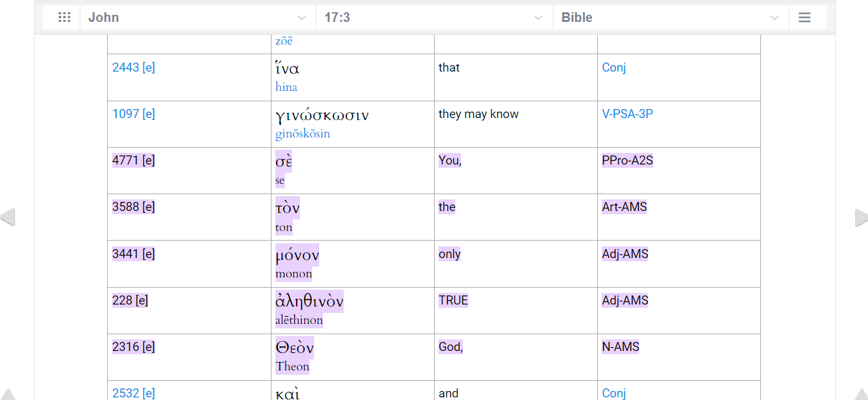Viewport: 868px width, 400px height.
Task: Click the Greek transliteration hina link
Action: click(286, 87)
